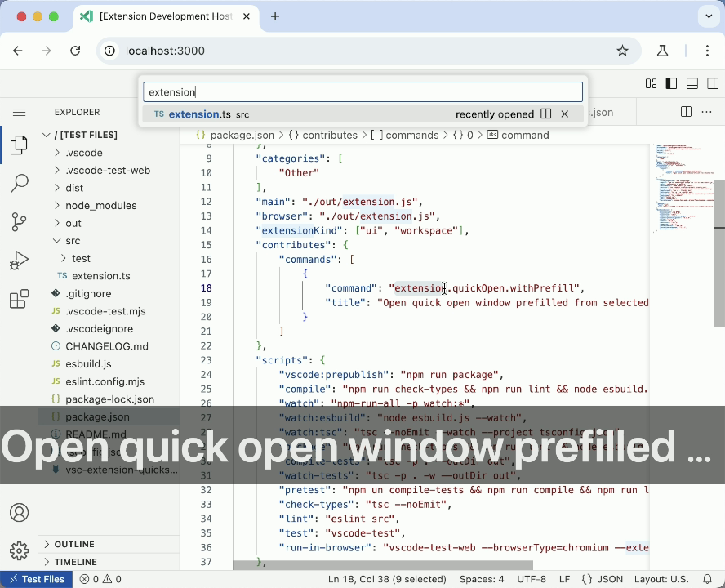
Task: Click the Customize Layout icon
Action: point(651,84)
